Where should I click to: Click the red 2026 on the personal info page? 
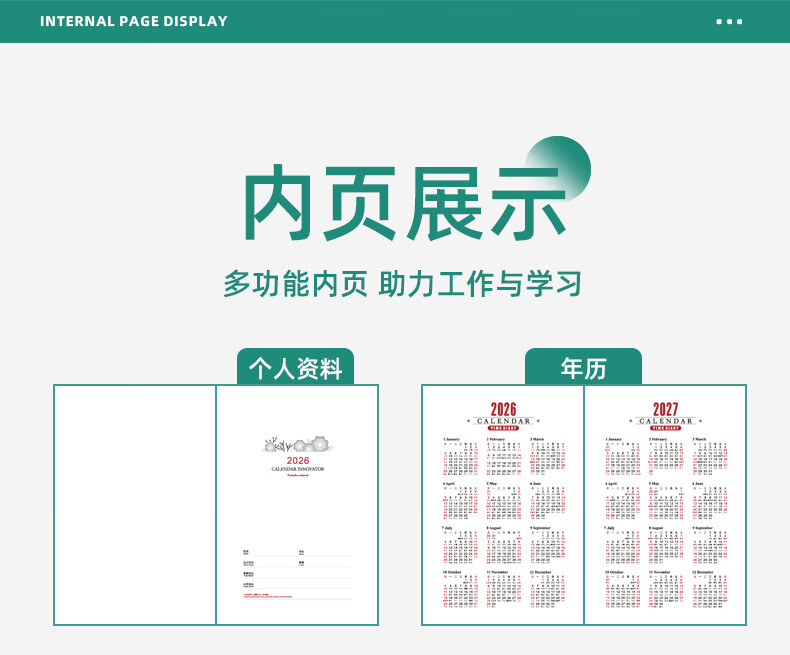point(297,460)
